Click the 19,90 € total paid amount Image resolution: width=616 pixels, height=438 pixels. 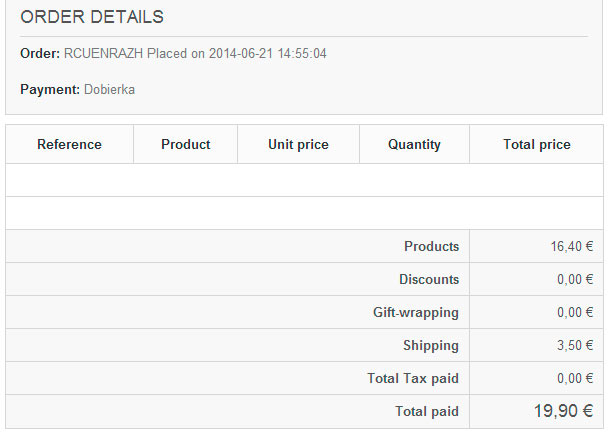pyautogui.click(x=563, y=411)
